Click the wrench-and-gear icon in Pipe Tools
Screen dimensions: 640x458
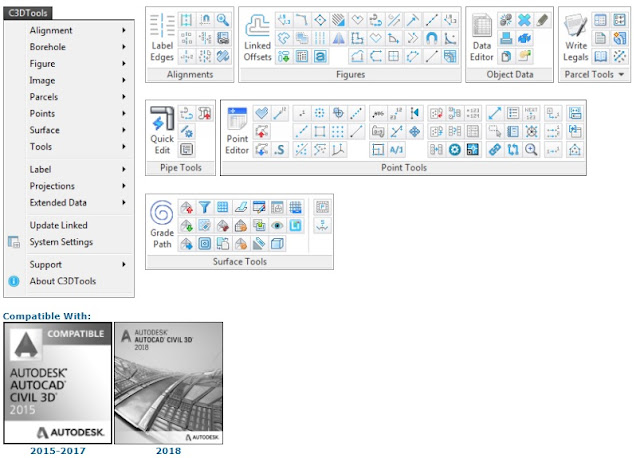coord(187,131)
